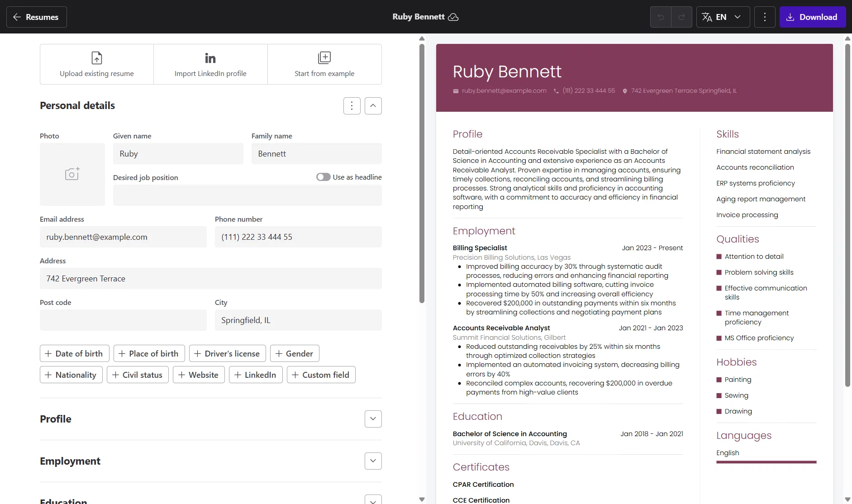Viewport: 852px width, 504px height.
Task: Add Gender field
Action: (x=295, y=353)
